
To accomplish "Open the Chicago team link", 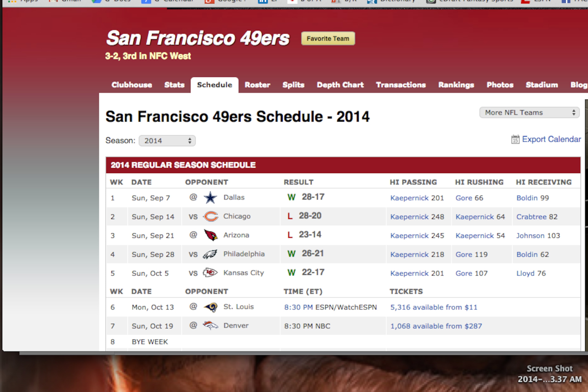I will pyautogui.click(x=237, y=216).
